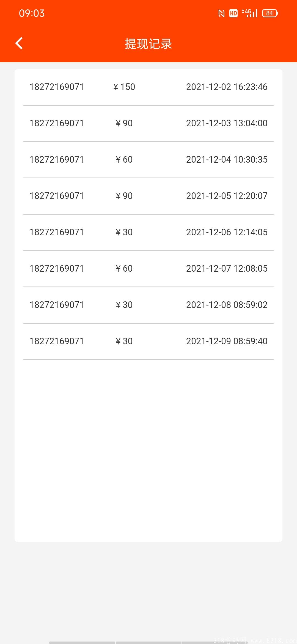Select record dated 2021-12-04 10:30:35
The image size is (297, 644).
148,160
